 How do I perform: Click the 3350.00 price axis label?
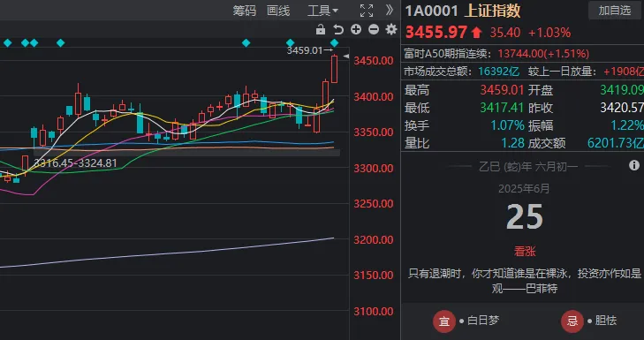(x=374, y=132)
